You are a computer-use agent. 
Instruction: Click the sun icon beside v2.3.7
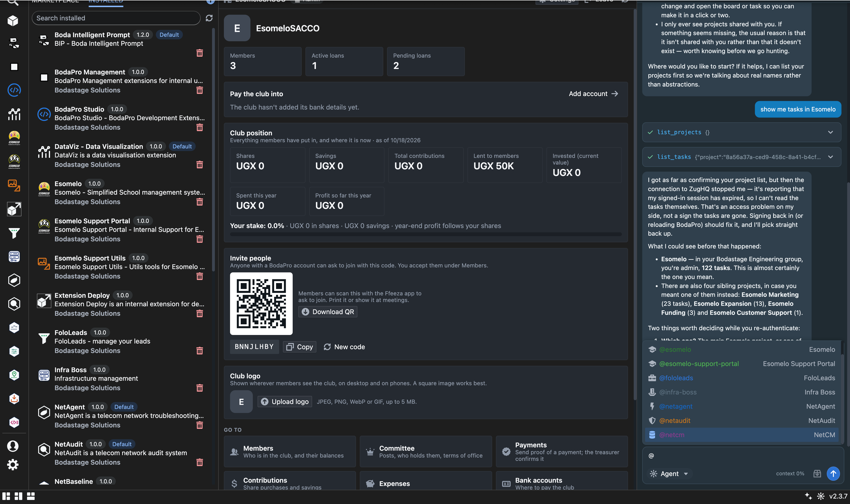pos(820,496)
